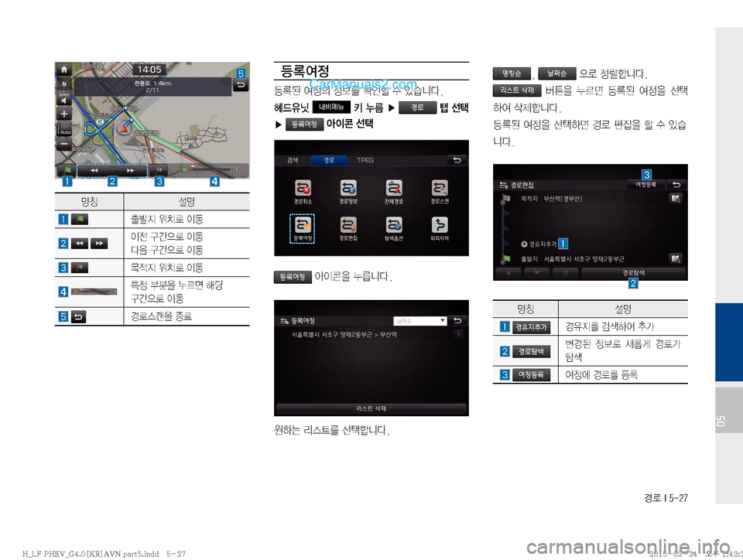
Task: Tap the route scan progress bar
Action: (211, 169)
